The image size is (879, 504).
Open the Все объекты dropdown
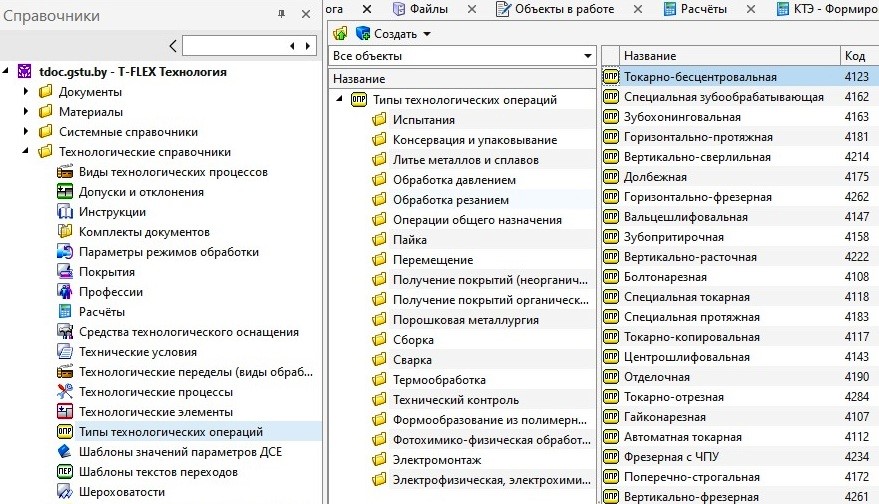(587, 56)
